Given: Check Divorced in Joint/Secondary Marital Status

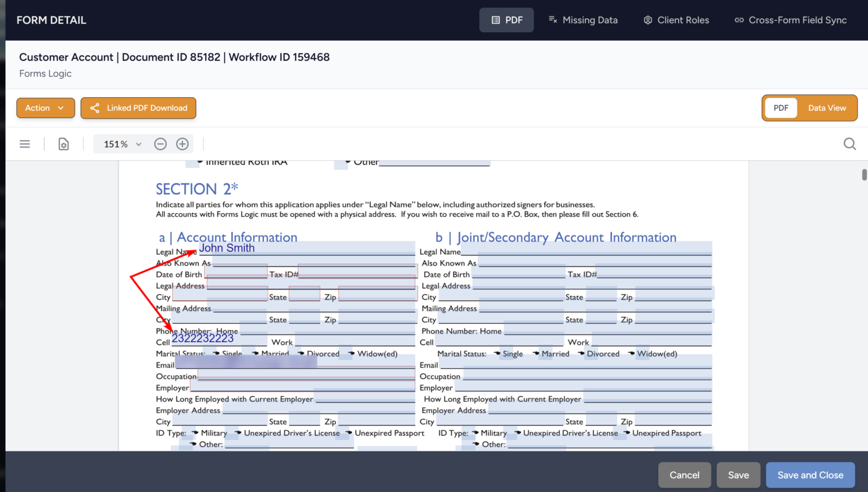Looking at the screenshot, I should [581, 354].
